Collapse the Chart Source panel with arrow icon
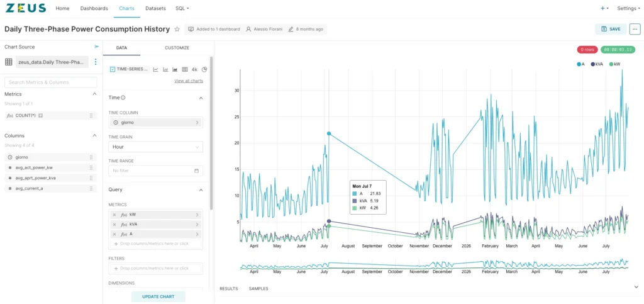The width and height of the screenshot is (644, 304). pyautogui.click(x=96, y=47)
